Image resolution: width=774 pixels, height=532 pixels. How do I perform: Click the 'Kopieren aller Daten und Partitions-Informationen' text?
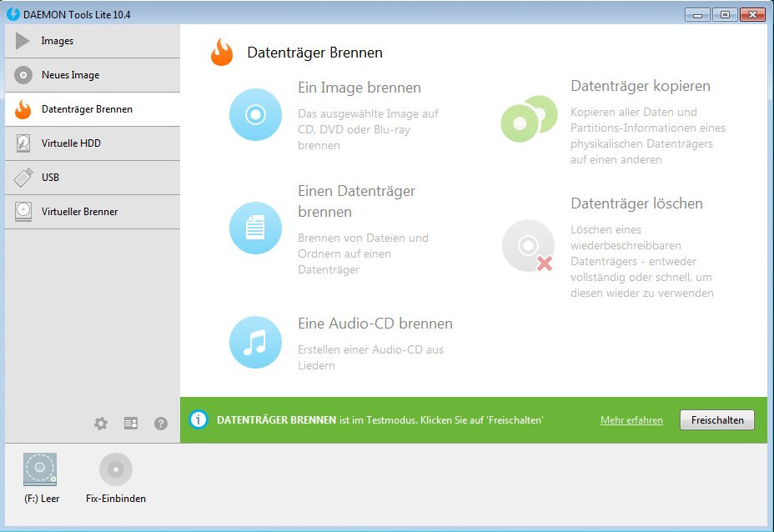(647, 136)
